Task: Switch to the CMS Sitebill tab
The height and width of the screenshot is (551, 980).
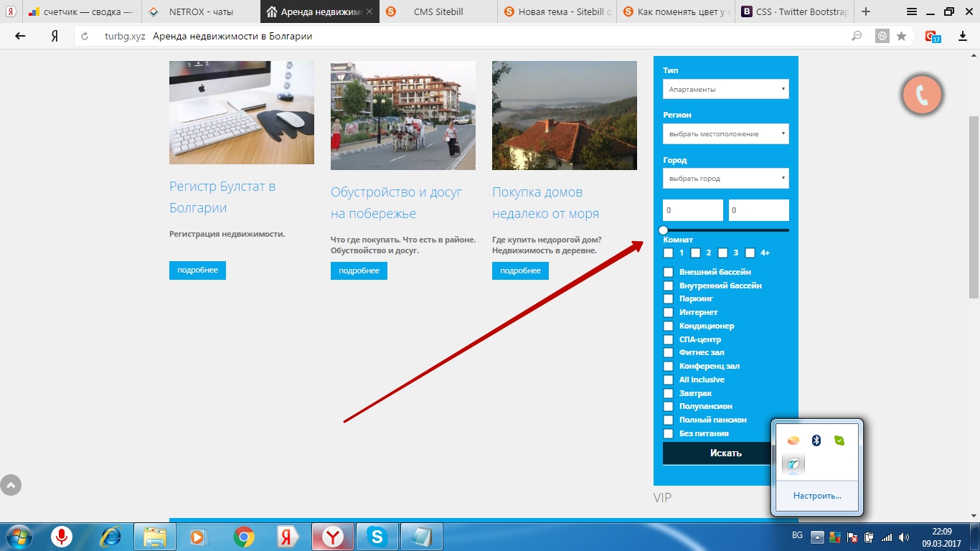Action: pos(438,11)
